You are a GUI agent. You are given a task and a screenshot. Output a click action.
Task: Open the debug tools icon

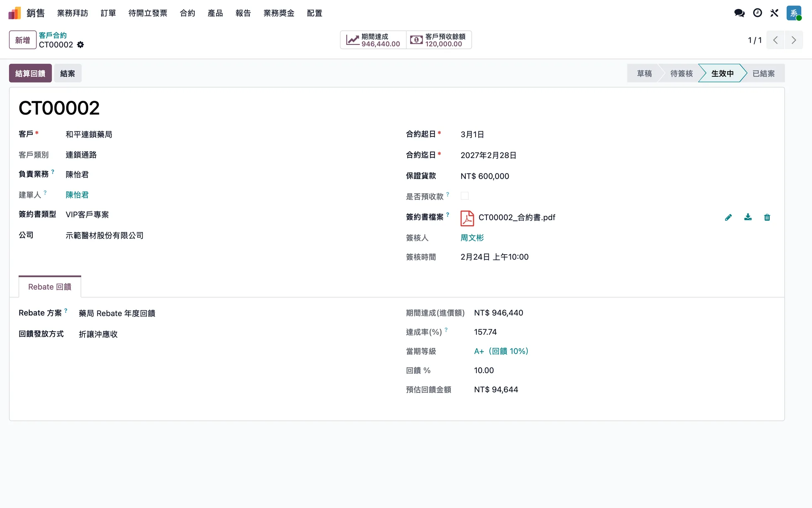(x=774, y=13)
